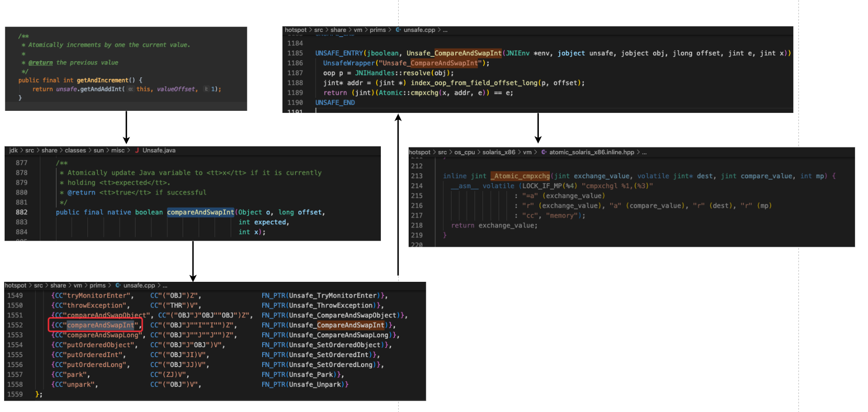Image resolution: width=868 pixels, height=412 pixels.
Task: Click the C++ icon before atomic_solaris_x86.inline.hpp
Action: click(x=544, y=153)
